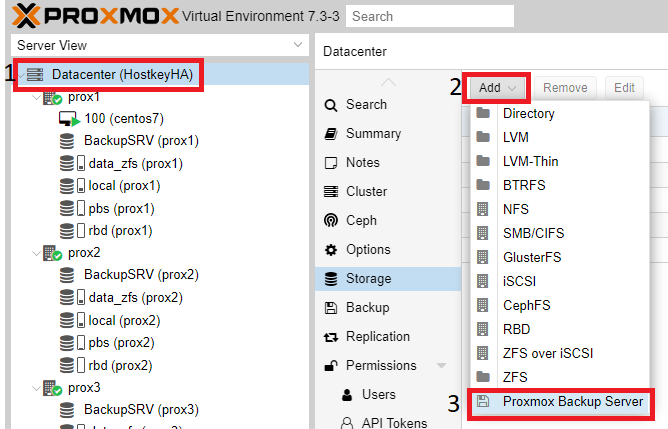Click the prox3 node icon
This screenshot has height=429, width=668.
point(52,388)
